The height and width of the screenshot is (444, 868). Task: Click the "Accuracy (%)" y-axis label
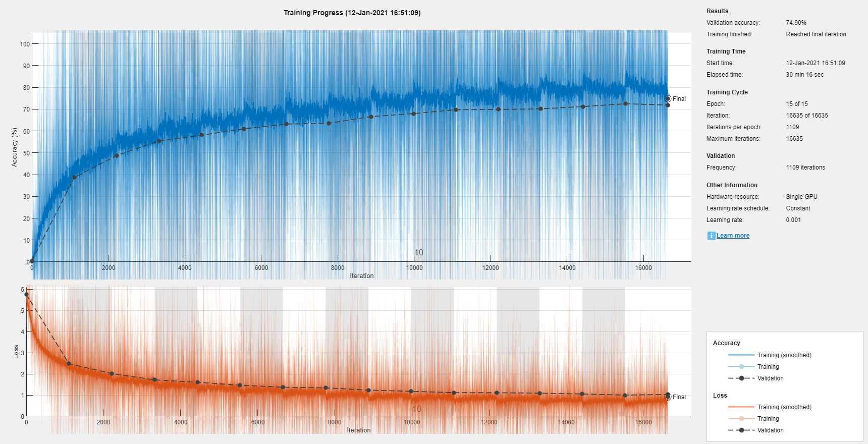coord(15,147)
